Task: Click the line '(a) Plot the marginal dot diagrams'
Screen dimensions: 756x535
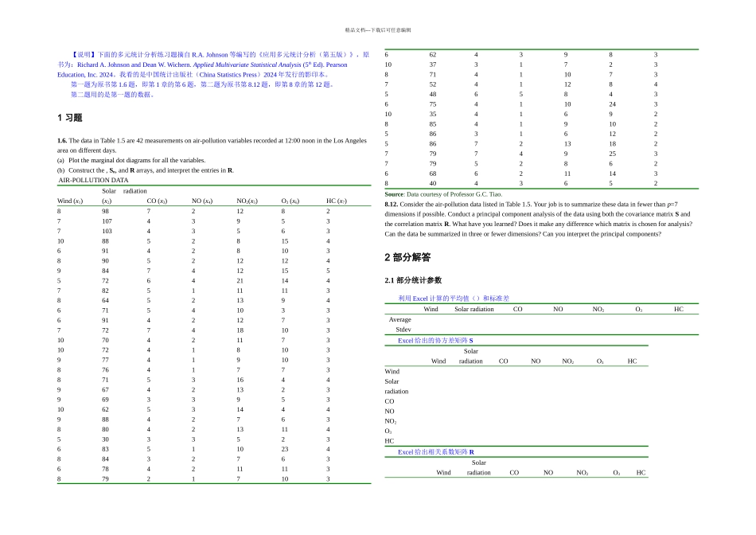Action: click(131, 161)
